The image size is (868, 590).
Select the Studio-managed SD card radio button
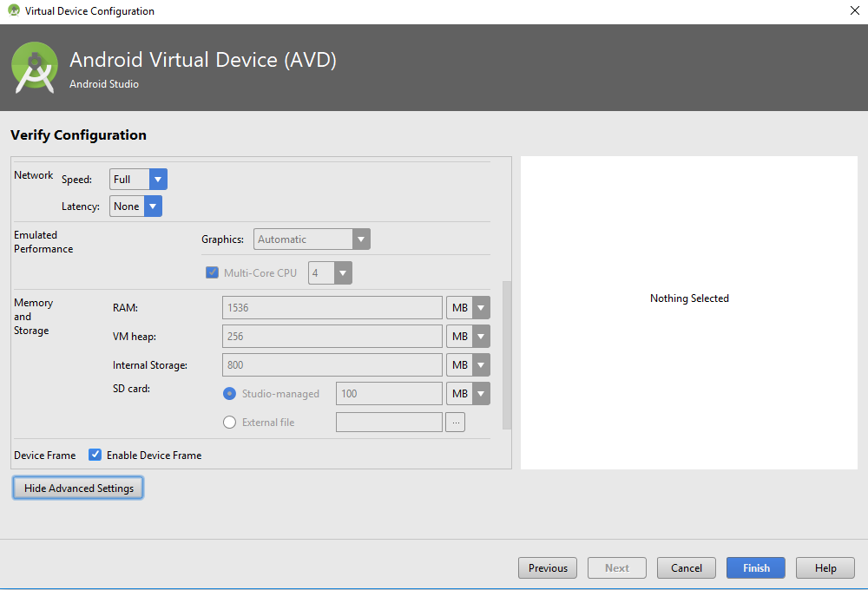click(229, 394)
